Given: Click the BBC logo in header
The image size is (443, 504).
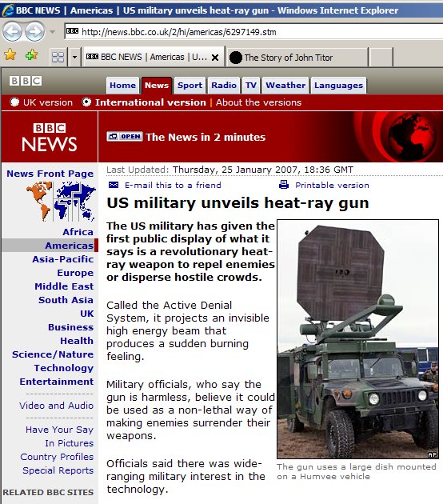Looking at the screenshot, I should [x=26, y=81].
